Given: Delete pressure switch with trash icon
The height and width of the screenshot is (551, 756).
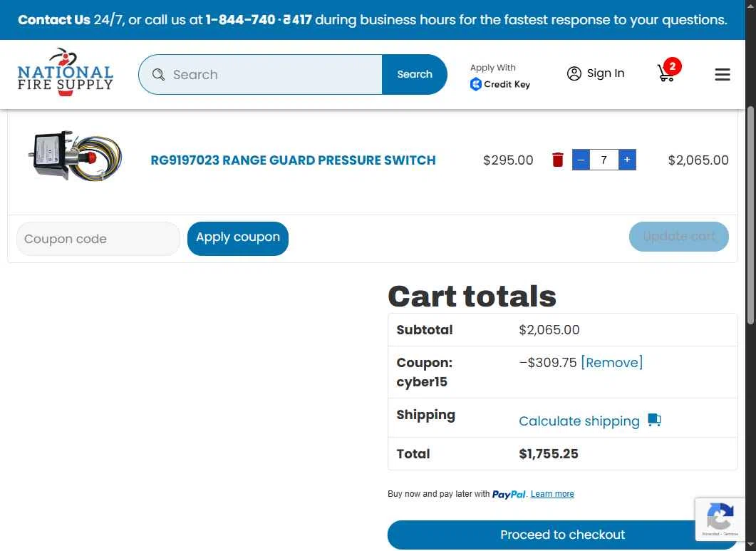Looking at the screenshot, I should (x=557, y=160).
